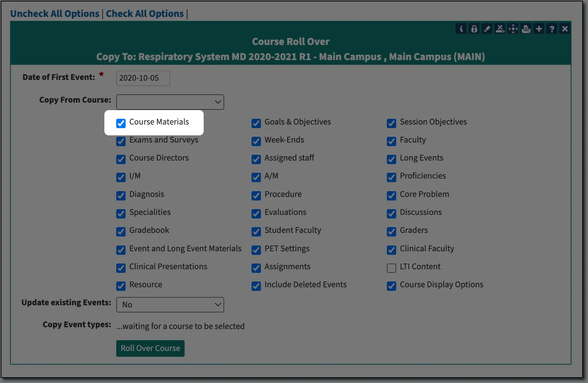This screenshot has height=383, width=588.
Task: Click the Course Roll Over title text
Action: click(291, 41)
